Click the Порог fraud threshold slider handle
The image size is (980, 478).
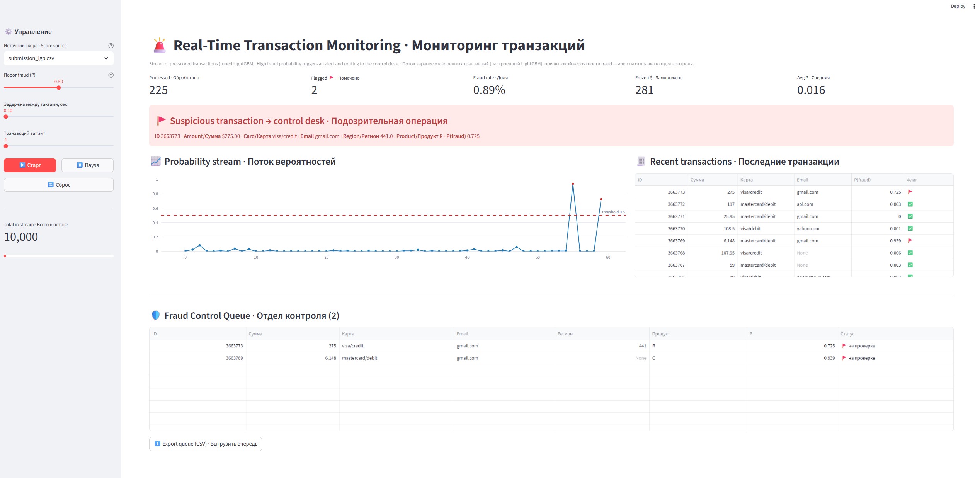click(59, 88)
